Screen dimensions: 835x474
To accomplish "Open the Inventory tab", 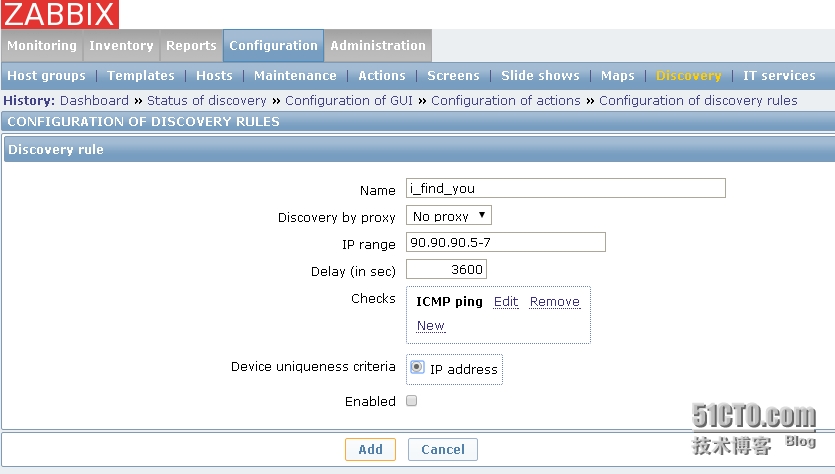I will tap(121, 46).
